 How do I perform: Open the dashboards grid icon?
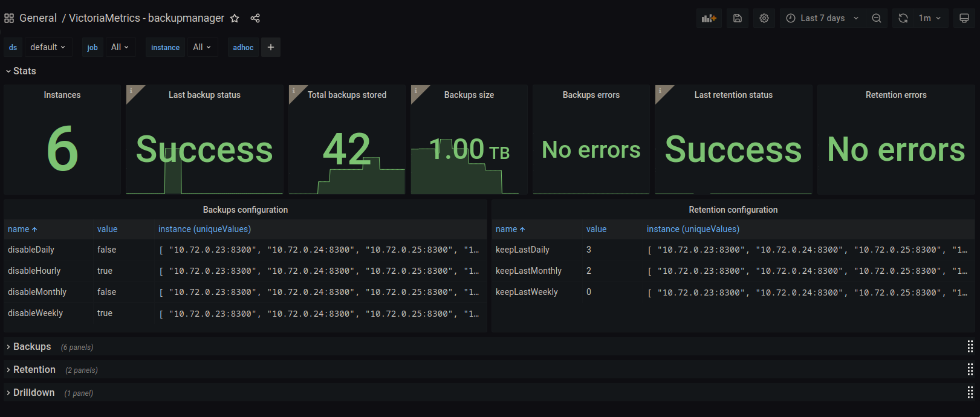[x=9, y=18]
